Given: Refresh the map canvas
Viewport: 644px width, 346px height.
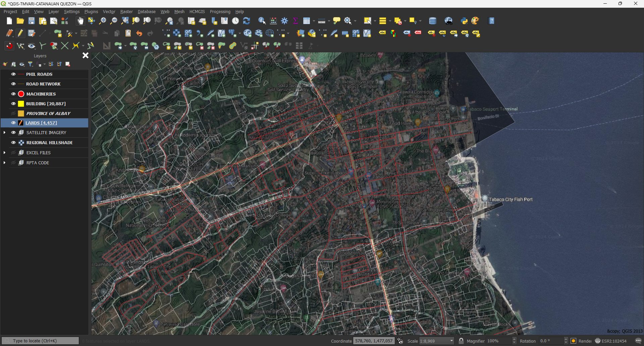Looking at the screenshot, I should 247,21.
